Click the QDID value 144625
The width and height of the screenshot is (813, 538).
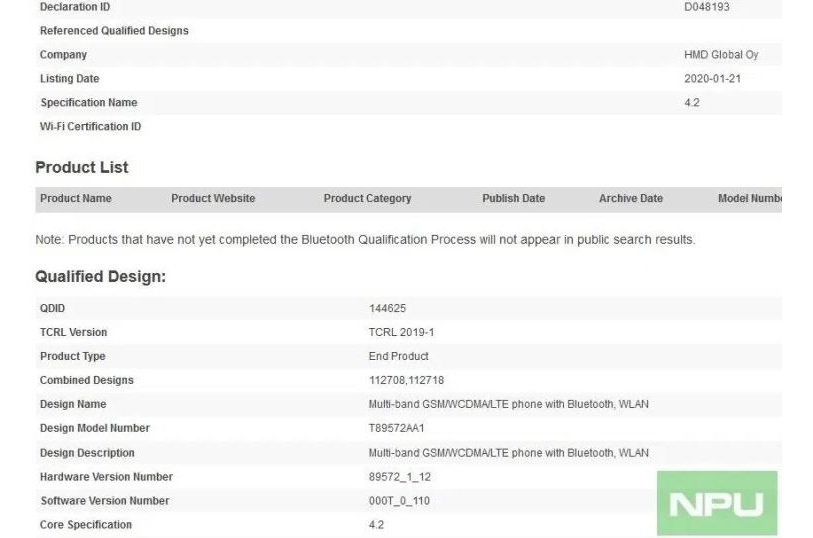(387, 308)
